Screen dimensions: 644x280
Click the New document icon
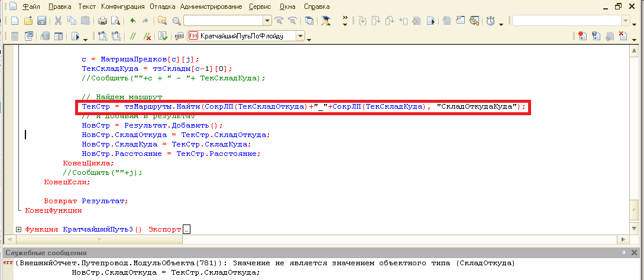click(x=14, y=21)
